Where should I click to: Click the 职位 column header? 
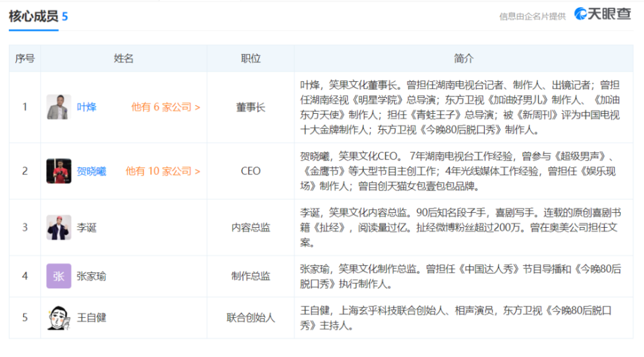[251, 59]
